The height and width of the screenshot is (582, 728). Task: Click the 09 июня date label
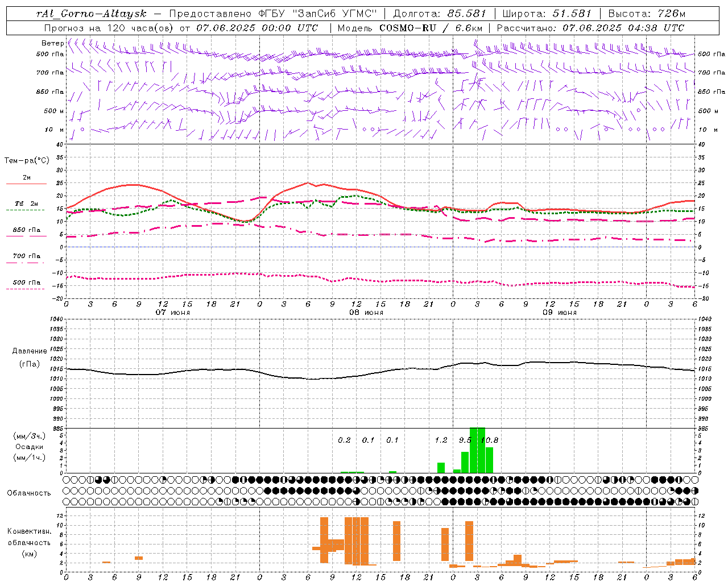point(560,313)
